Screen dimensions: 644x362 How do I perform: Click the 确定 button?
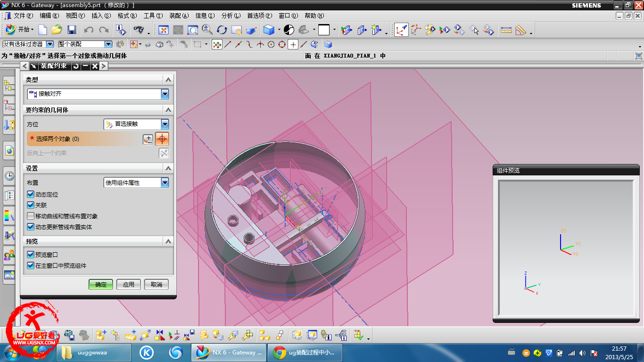101,285
